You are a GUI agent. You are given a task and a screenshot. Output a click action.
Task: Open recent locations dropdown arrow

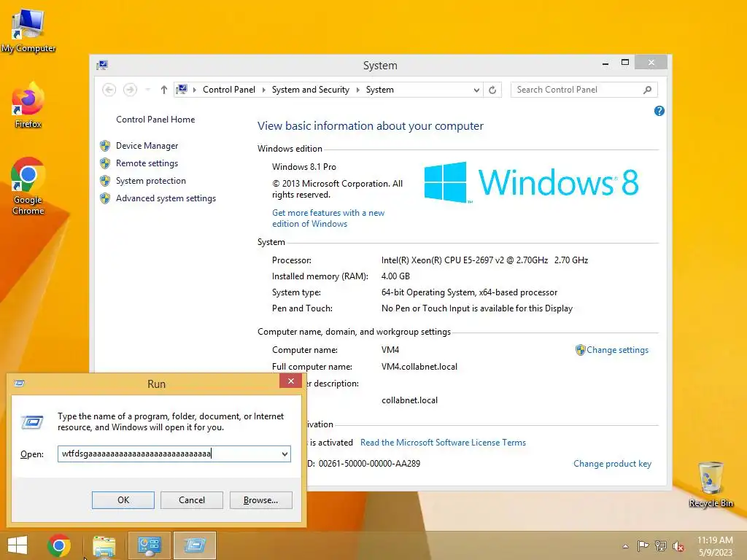coord(147,90)
